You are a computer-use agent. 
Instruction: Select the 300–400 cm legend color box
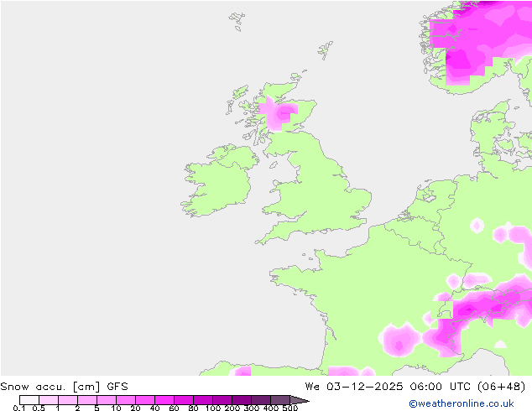click(x=261, y=400)
